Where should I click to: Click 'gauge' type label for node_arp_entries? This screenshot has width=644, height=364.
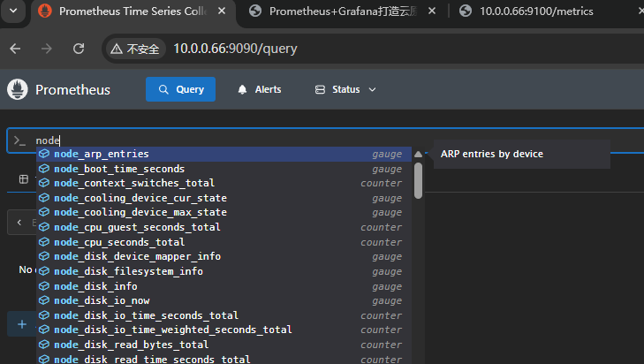click(x=387, y=154)
